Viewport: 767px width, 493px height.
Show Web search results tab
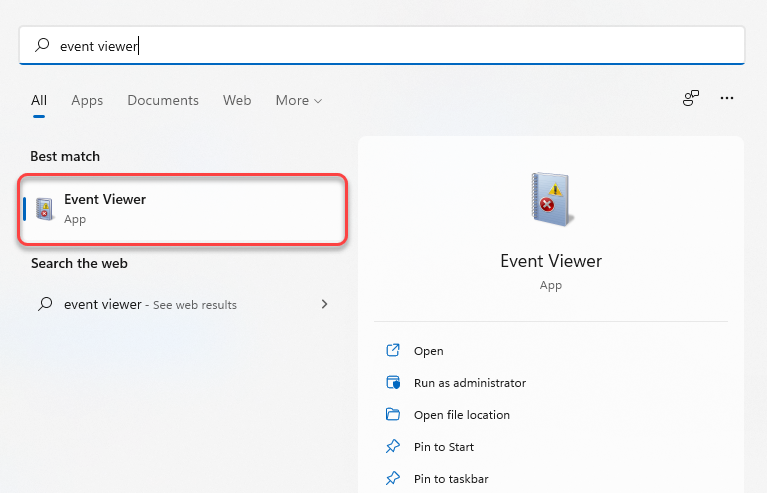[237, 101]
